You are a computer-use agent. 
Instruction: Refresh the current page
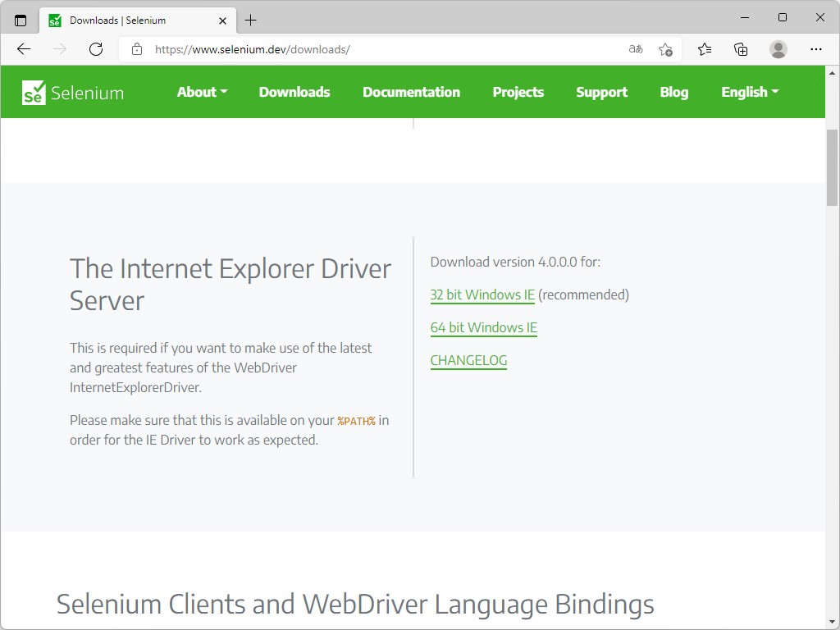[96, 49]
